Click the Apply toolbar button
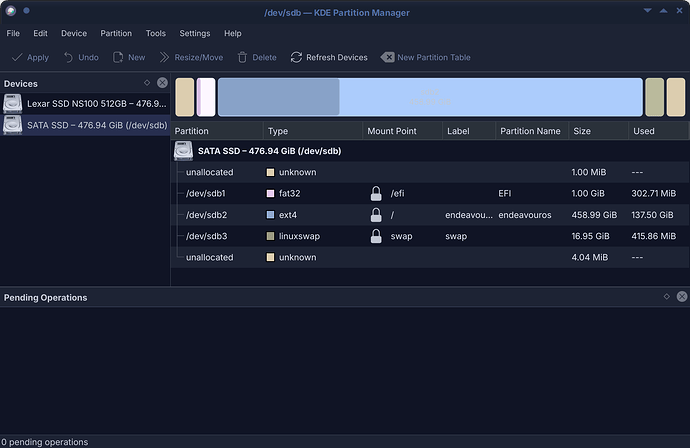 pyautogui.click(x=30, y=57)
